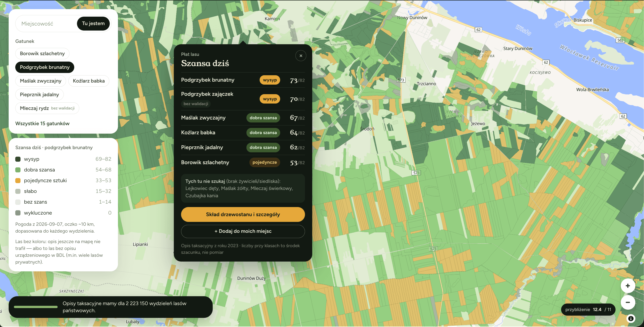The height and width of the screenshot is (327, 644).
Task: Toggle Podgrzybek brunatny species chip
Action: coord(45,67)
